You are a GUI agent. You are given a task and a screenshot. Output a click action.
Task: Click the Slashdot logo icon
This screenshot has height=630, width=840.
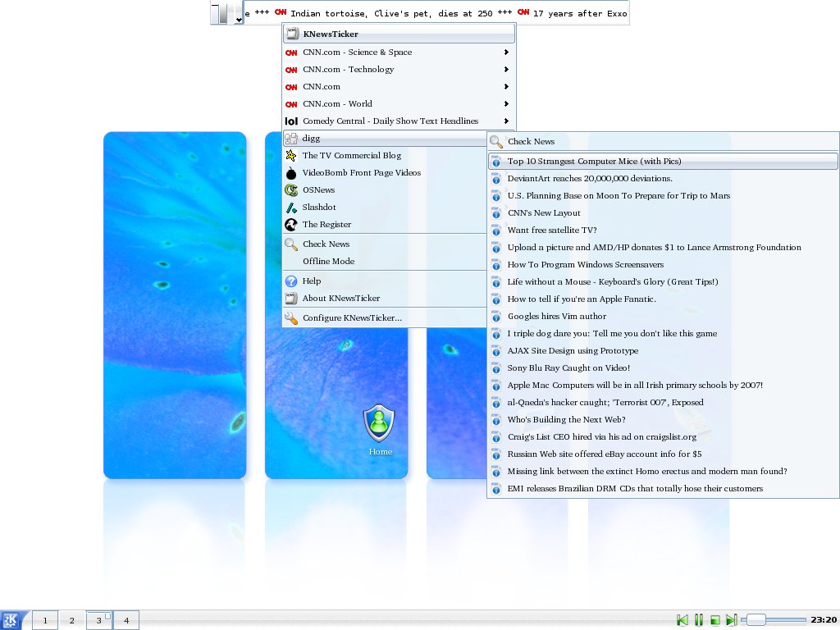(291, 208)
